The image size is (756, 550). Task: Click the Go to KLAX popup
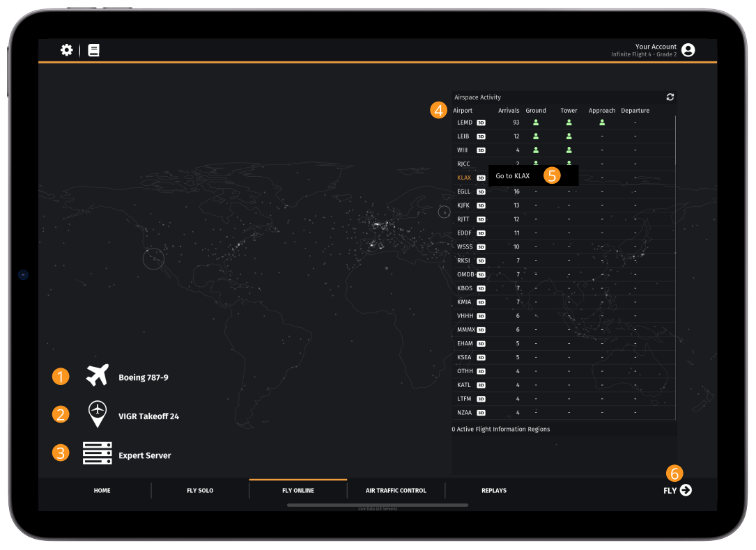(513, 176)
